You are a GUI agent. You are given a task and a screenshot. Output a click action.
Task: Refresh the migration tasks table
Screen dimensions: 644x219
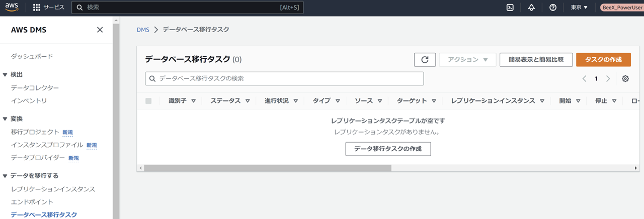(x=425, y=59)
